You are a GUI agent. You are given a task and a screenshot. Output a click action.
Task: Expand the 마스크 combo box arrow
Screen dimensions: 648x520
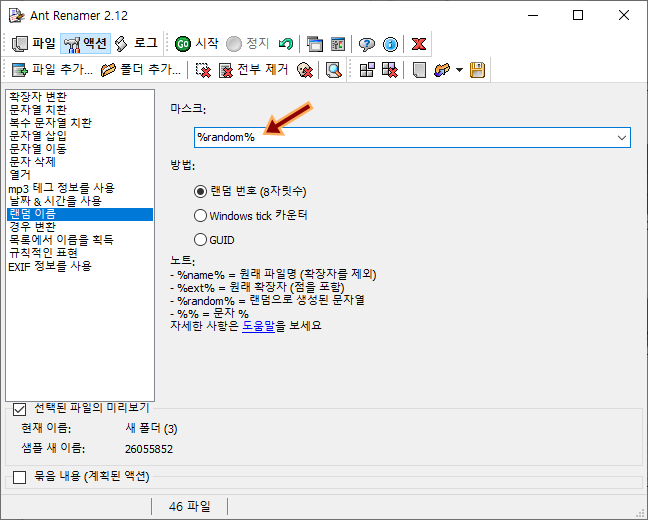(622, 137)
